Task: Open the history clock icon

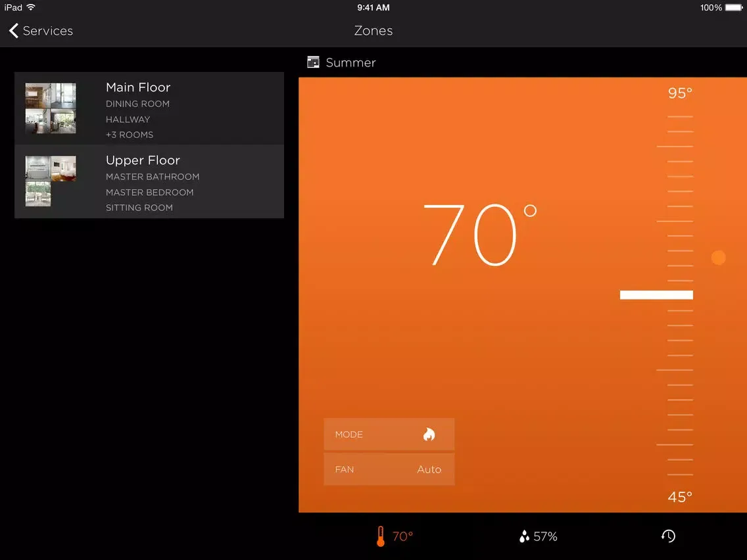Action: coord(668,536)
